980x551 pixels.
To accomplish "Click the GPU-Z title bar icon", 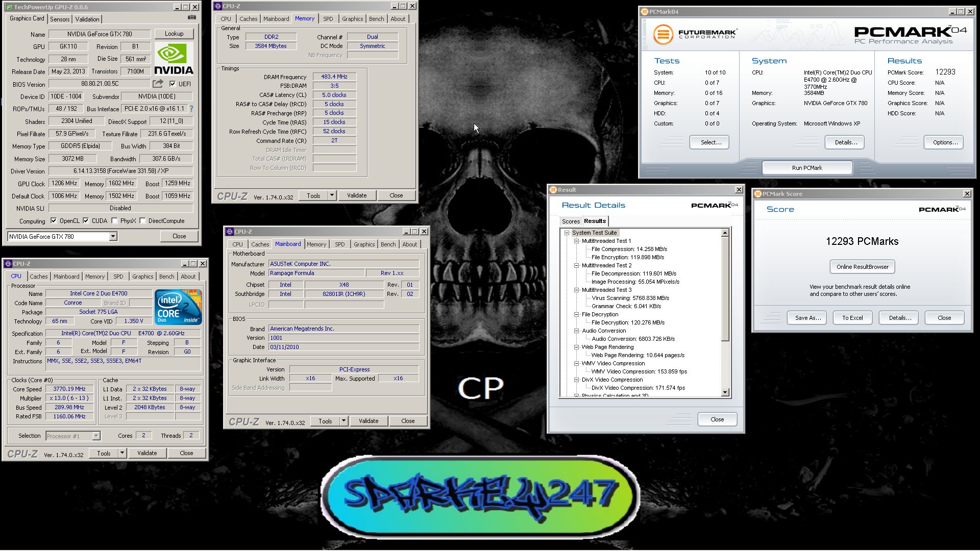I will click(9, 7).
